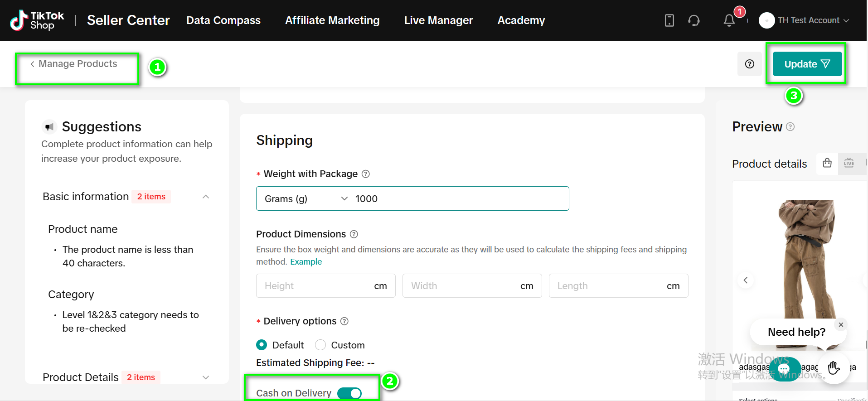Viewport: 868px width, 401px height.
Task: Open the headset customer support icon
Action: 693,20
